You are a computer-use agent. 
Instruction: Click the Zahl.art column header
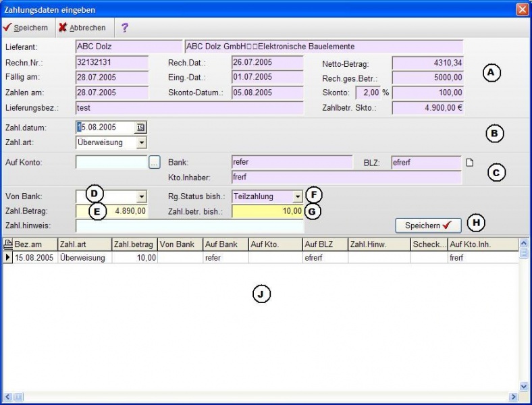[x=84, y=244]
